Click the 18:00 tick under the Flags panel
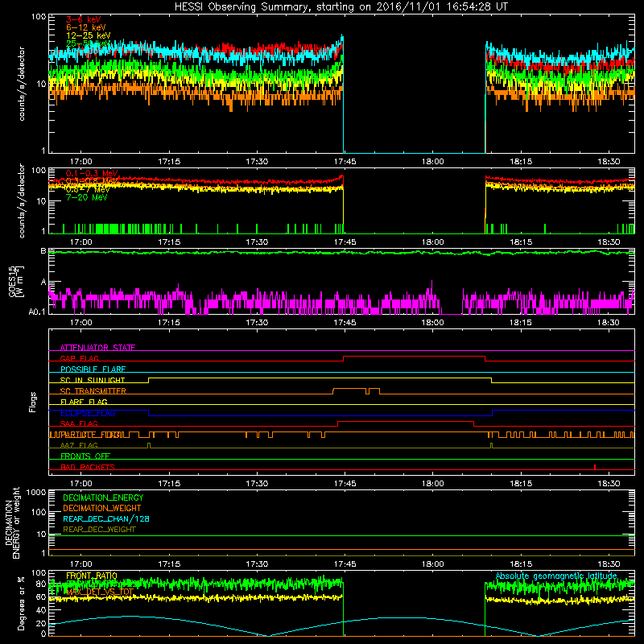This screenshot has width=644, height=644. click(x=432, y=484)
